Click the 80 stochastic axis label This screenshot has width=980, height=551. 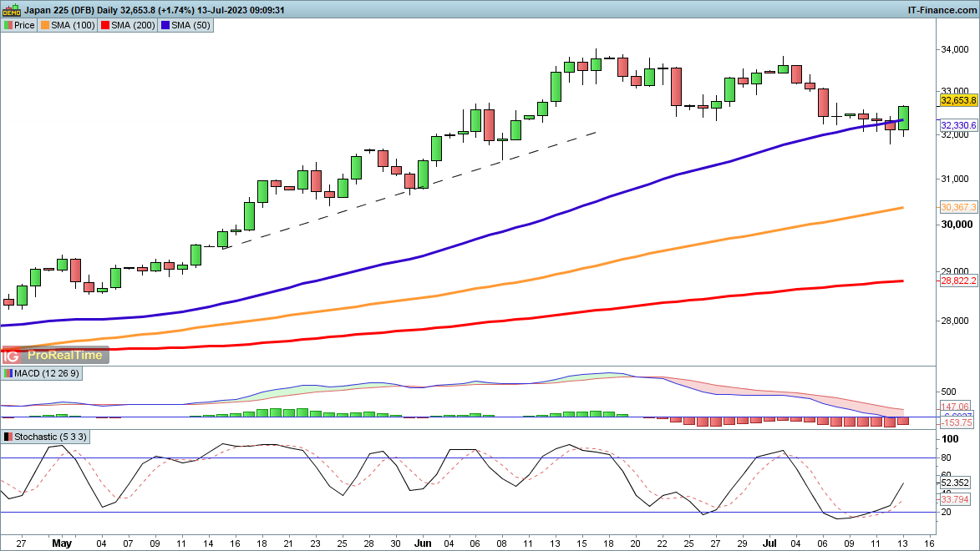click(947, 458)
